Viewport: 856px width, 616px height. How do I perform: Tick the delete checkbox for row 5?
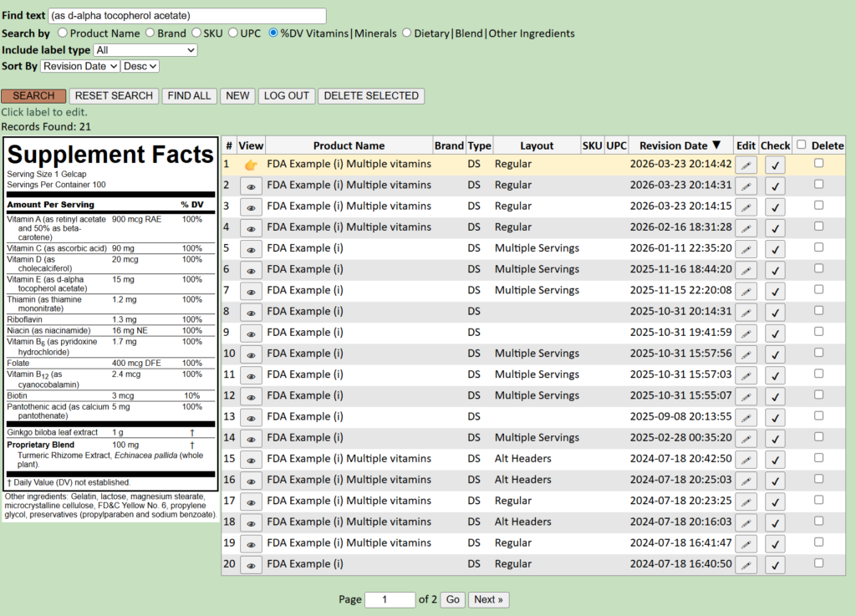point(818,247)
